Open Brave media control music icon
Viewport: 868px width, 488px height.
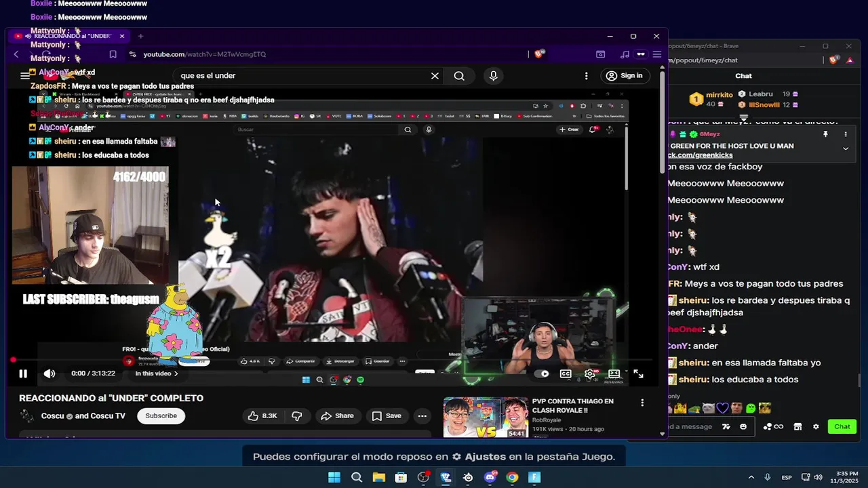click(x=625, y=54)
